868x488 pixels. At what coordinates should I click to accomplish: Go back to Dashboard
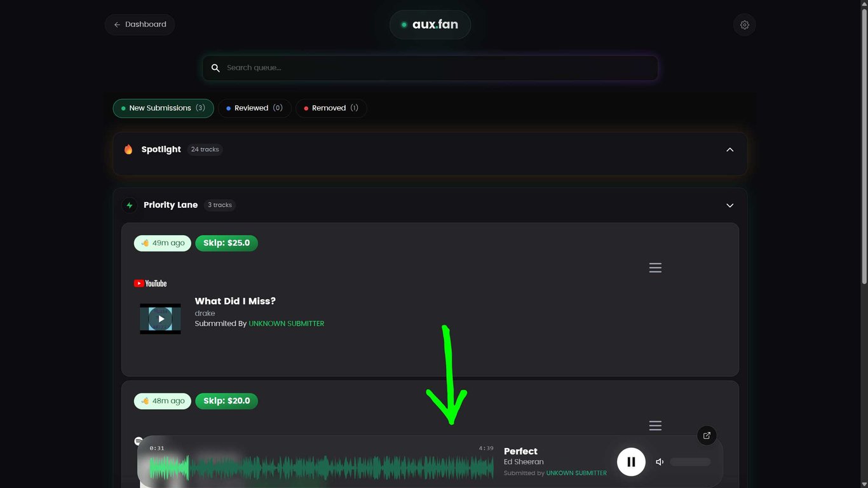coord(140,25)
